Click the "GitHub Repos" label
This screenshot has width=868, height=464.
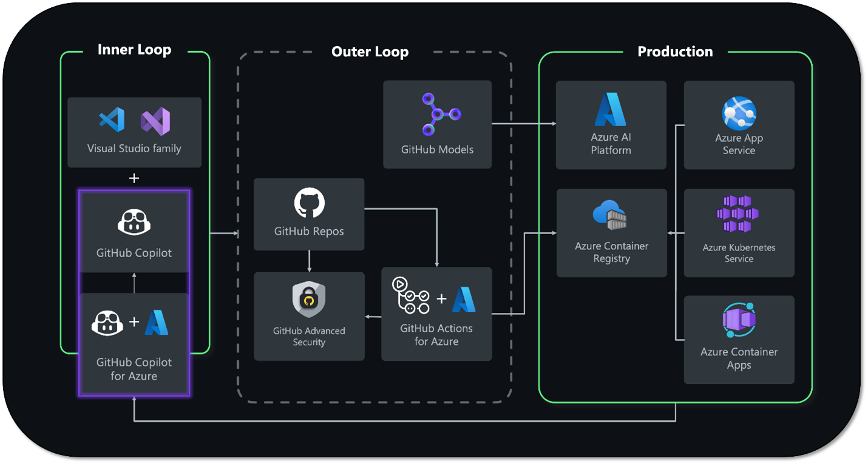click(x=309, y=231)
